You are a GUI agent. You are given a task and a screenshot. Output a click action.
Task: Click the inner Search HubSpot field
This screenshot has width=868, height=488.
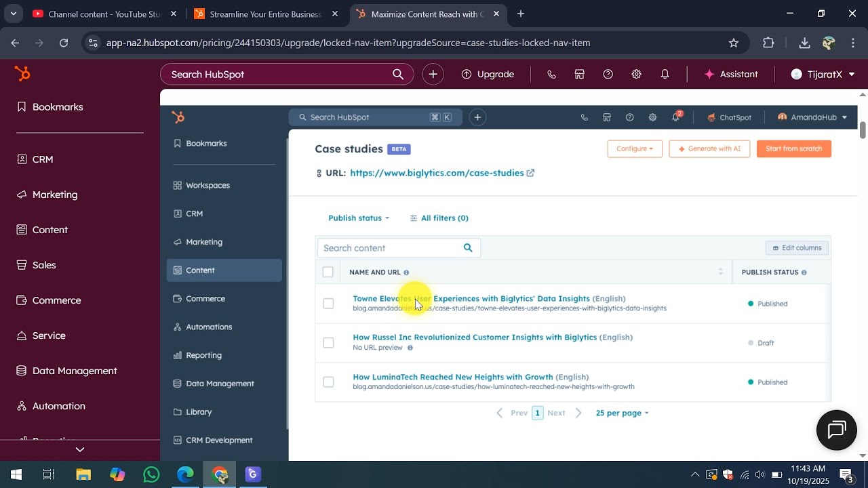tap(375, 117)
